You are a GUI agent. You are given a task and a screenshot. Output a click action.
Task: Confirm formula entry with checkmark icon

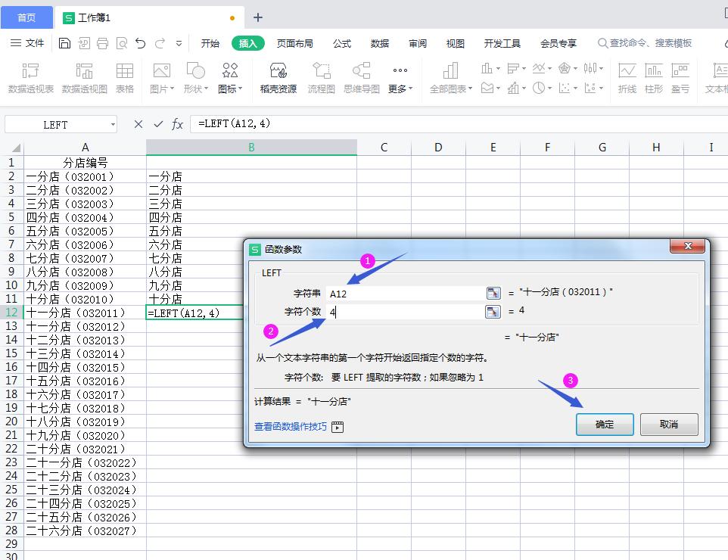[x=158, y=124]
